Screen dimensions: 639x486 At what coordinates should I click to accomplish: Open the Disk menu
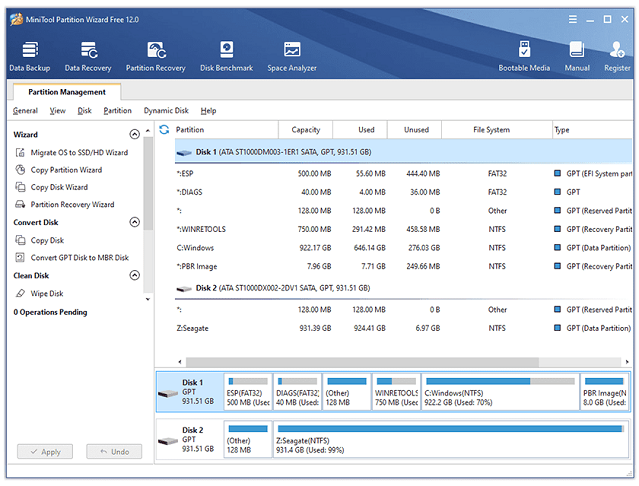coord(84,110)
